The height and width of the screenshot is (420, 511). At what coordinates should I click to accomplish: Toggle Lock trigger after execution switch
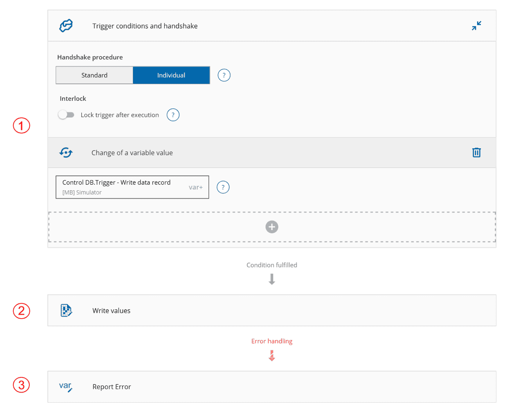(66, 115)
